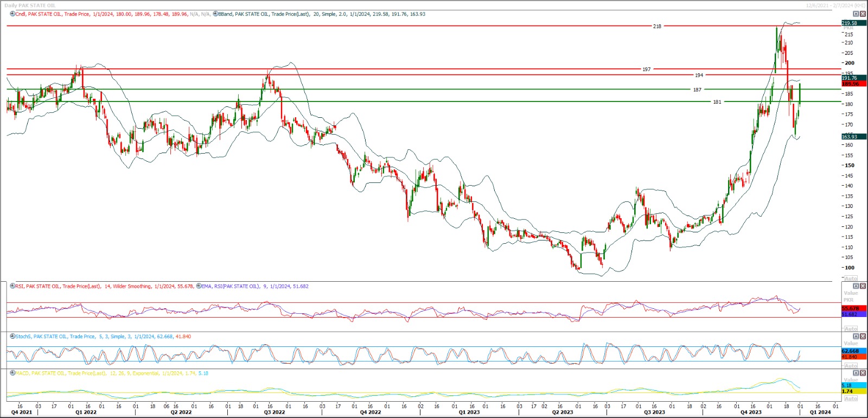Maximize the RSI indicator pane
868x418 pixels.
[x=856, y=286]
